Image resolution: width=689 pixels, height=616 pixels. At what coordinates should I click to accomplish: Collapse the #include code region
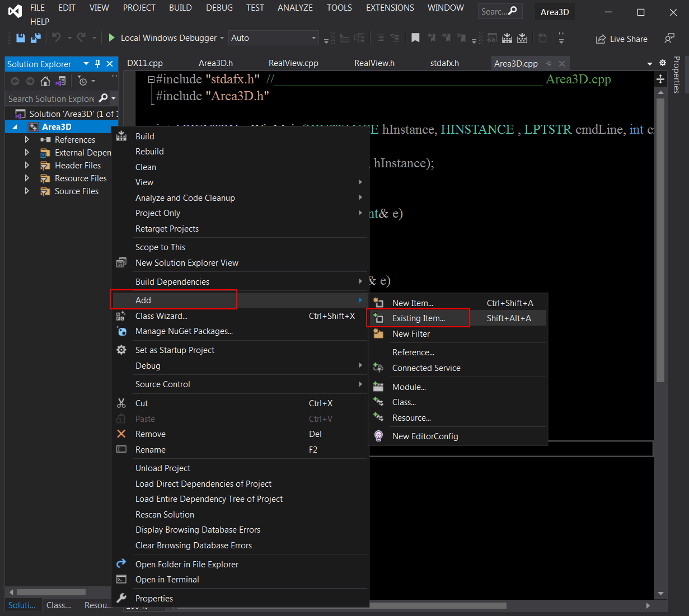(x=151, y=80)
